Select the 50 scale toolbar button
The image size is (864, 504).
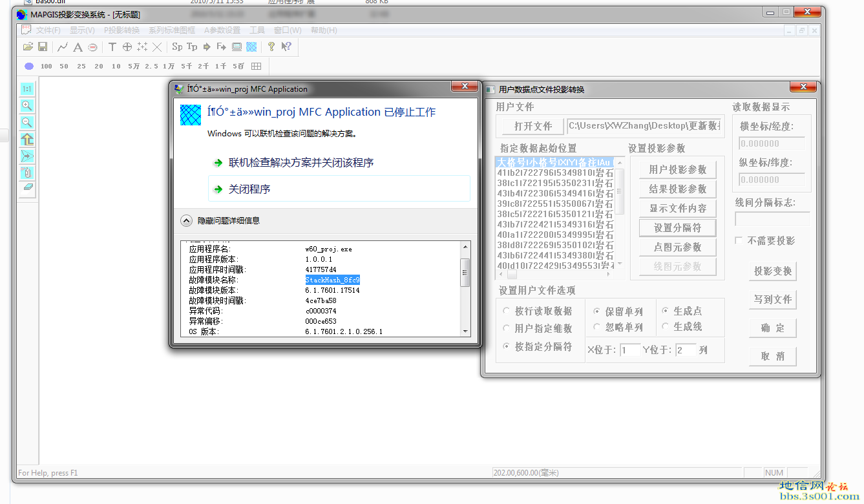[x=64, y=66]
